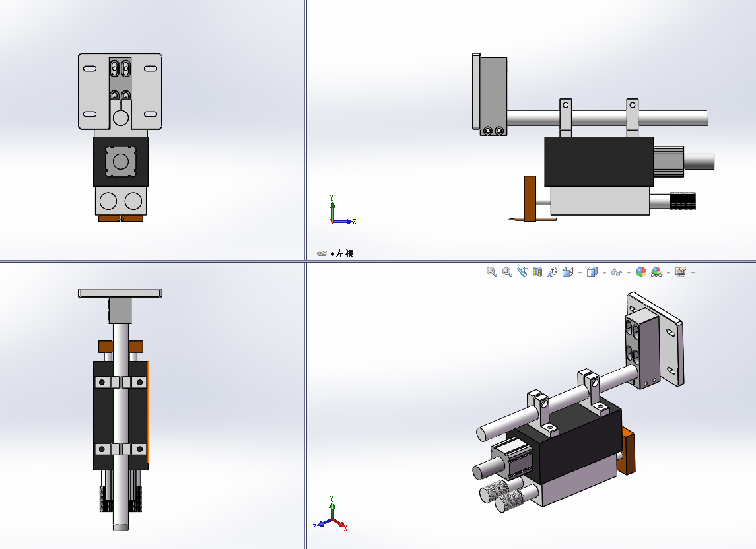756x549 pixels.
Task: Select the knurled knob in left view
Action: 683,201
